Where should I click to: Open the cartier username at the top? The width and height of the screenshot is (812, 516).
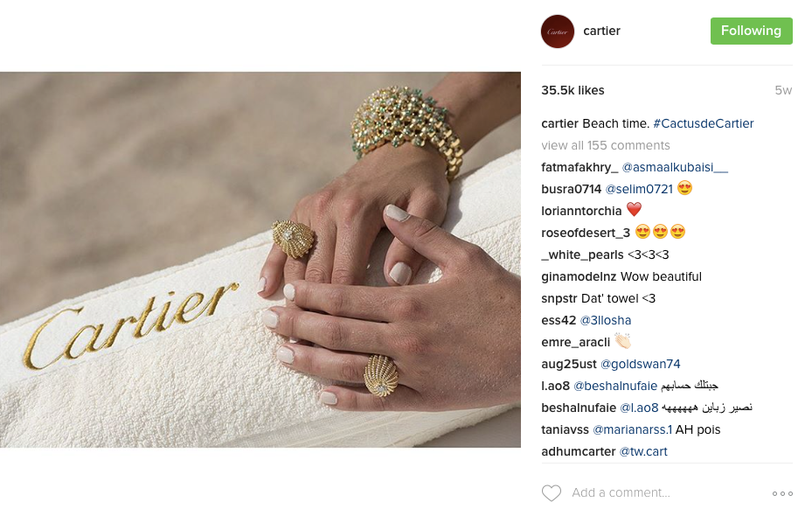[x=601, y=31]
